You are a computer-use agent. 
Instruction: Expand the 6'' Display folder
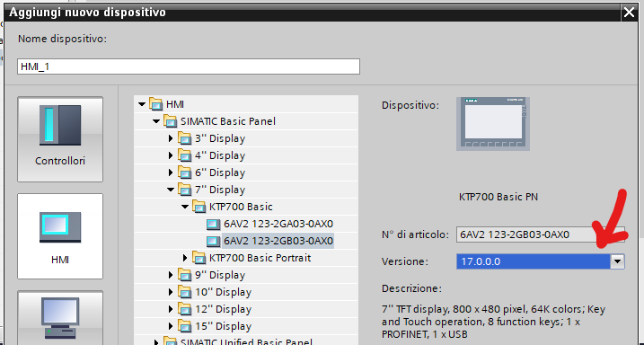click(x=171, y=172)
